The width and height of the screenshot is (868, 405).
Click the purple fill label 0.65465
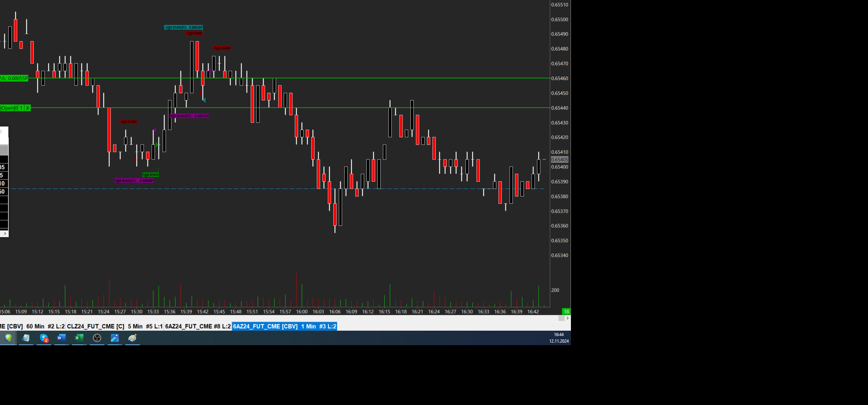(x=189, y=116)
